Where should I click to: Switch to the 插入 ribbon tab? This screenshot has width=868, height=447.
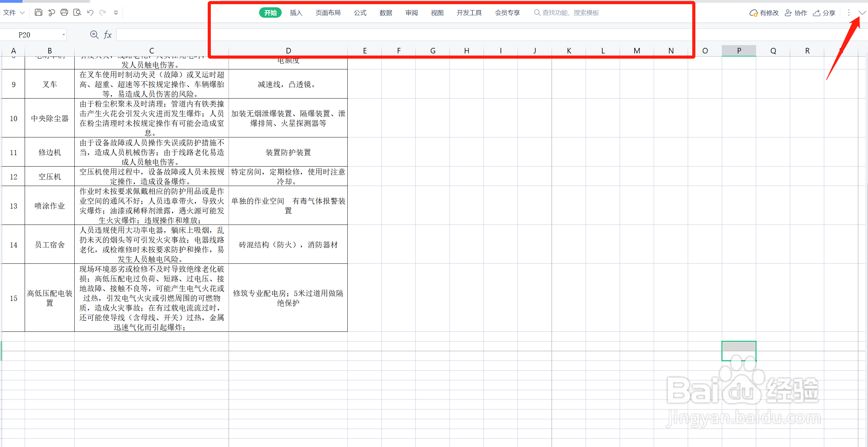tap(296, 12)
